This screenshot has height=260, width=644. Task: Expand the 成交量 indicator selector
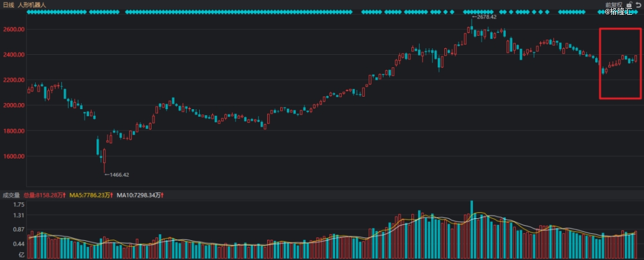coord(11,195)
